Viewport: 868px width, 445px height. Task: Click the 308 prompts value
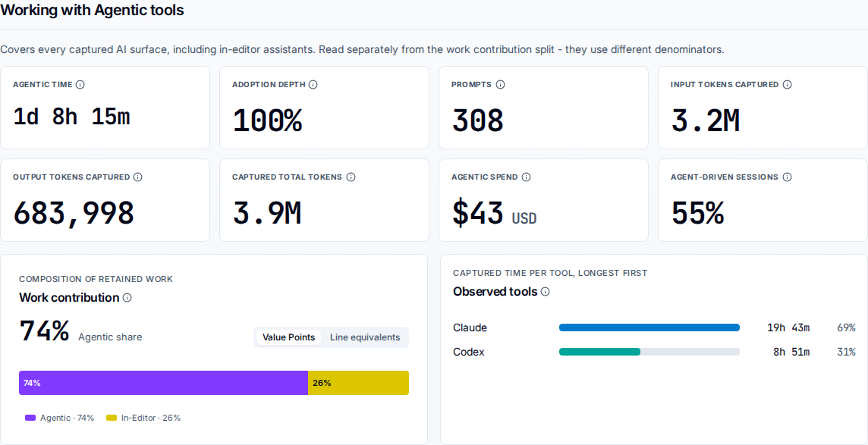[x=477, y=121]
